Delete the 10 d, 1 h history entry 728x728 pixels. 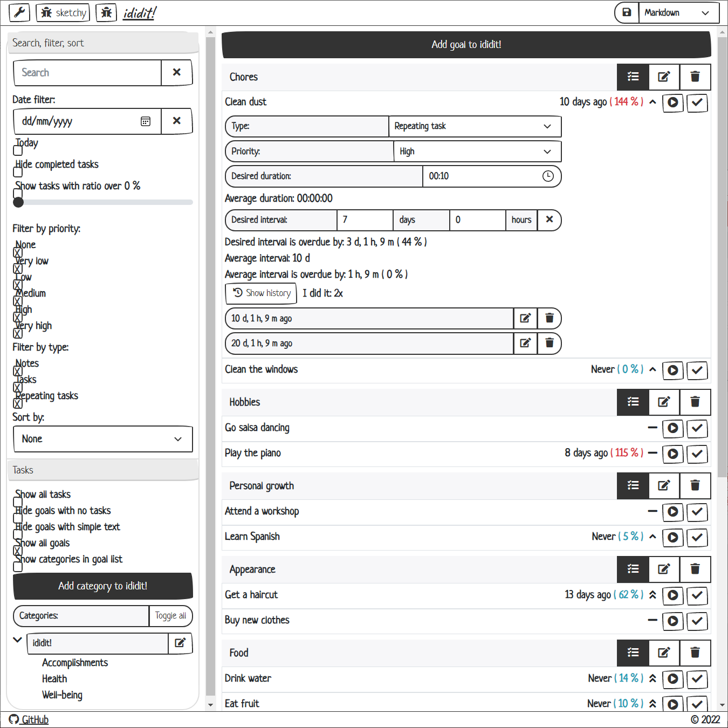pos(549,319)
